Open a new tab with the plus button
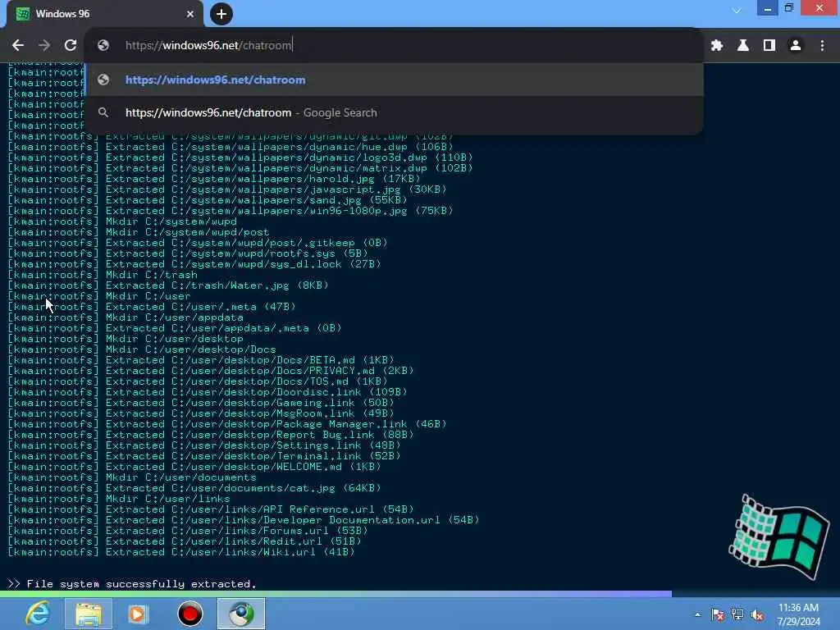The height and width of the screenshot is (630, 840). tap(221, 14)
